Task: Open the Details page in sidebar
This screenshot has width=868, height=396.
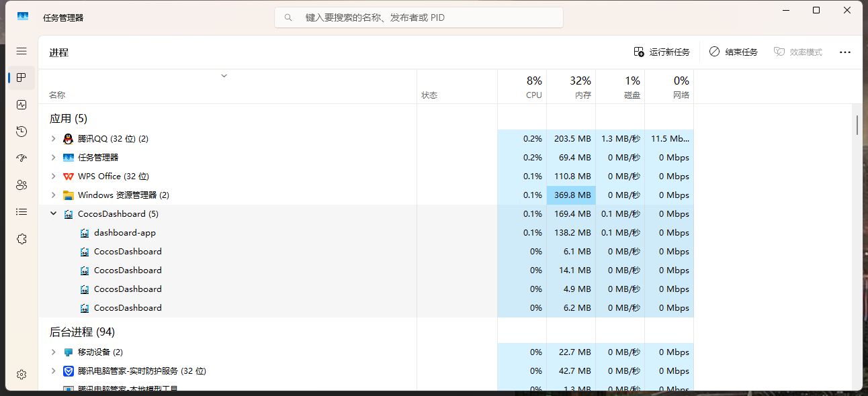Action: [21, 212]
